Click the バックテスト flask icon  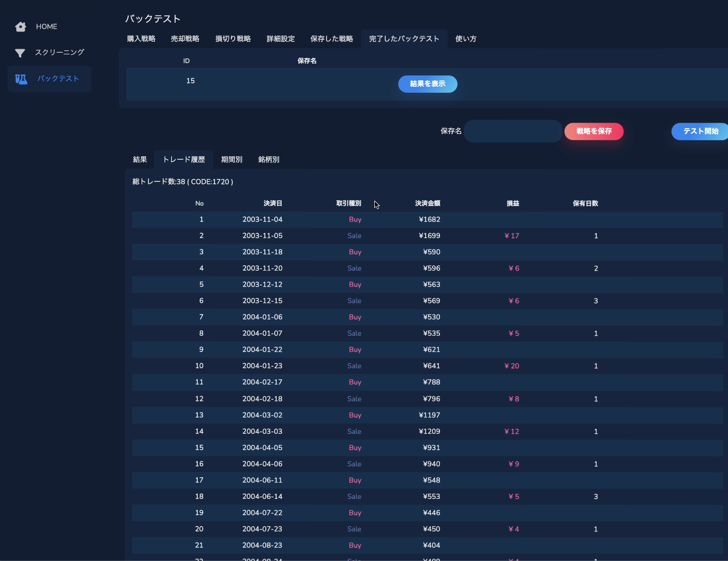[x=21, y=79]
